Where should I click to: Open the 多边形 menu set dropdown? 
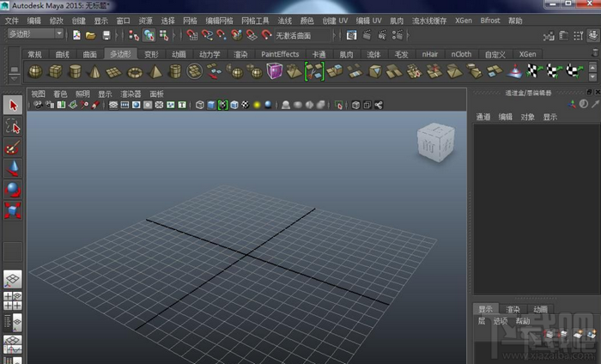[35, 34]
